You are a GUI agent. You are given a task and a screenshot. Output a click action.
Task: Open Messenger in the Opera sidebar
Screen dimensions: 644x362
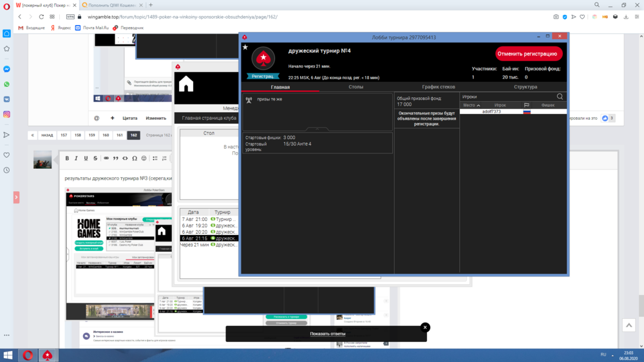tap(6, 69)
